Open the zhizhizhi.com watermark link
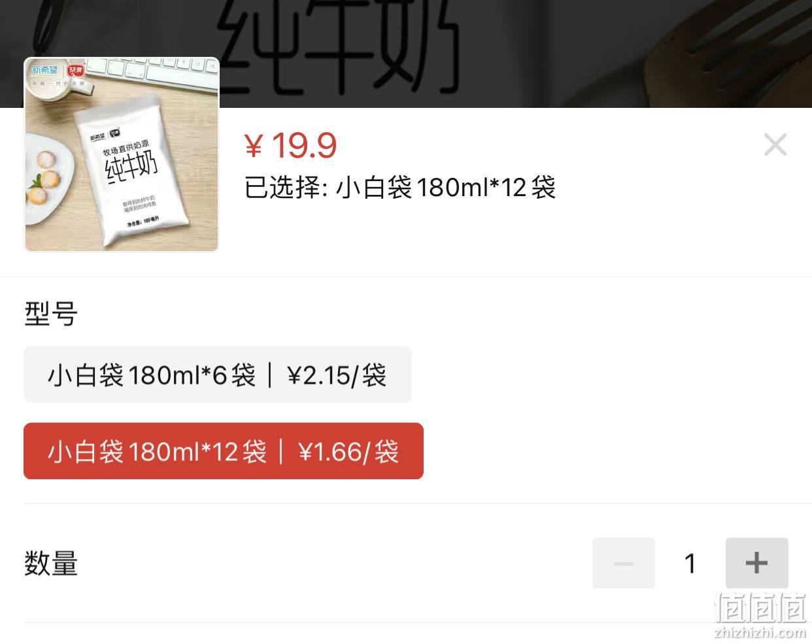 point(760,632)
